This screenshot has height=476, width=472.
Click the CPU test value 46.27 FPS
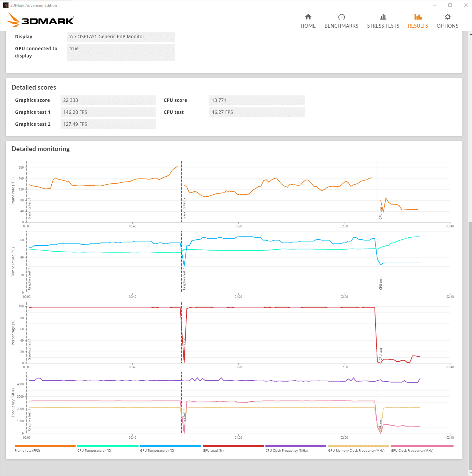(257, 112)
